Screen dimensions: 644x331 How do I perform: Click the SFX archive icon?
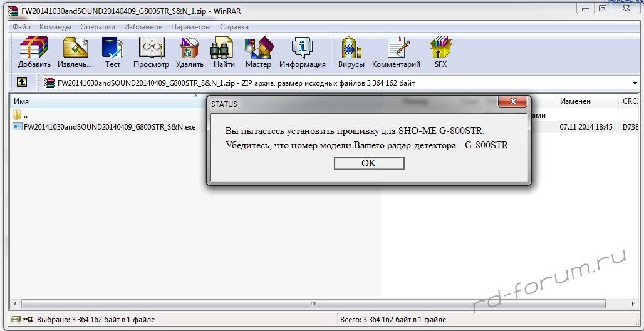pyautogui.click(x=440, y=52)
